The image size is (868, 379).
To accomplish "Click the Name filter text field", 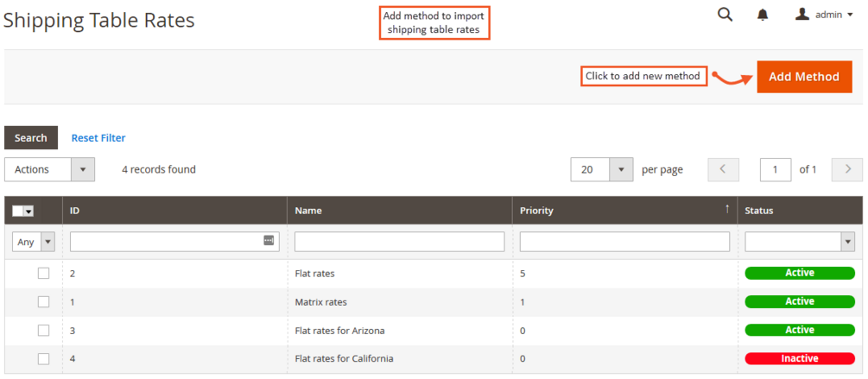I will click(x=399, y=242).
